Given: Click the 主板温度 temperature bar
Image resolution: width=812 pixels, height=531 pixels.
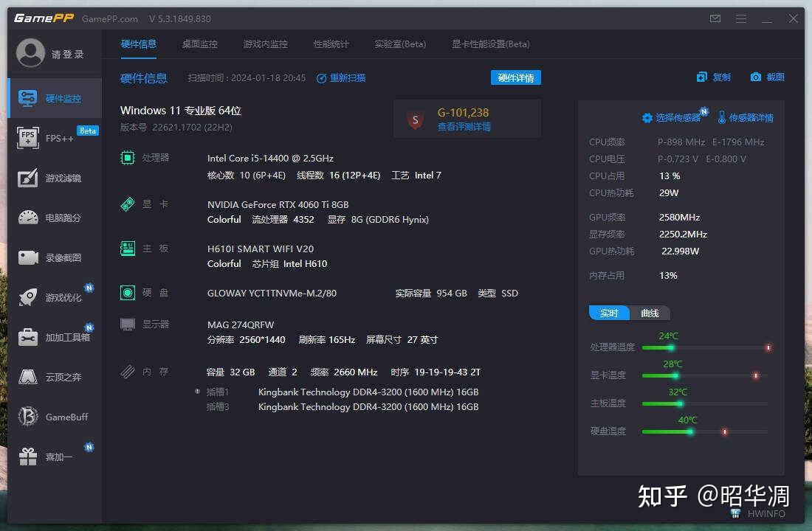Looking at the screenshot, I should click(x=704, y=403).
